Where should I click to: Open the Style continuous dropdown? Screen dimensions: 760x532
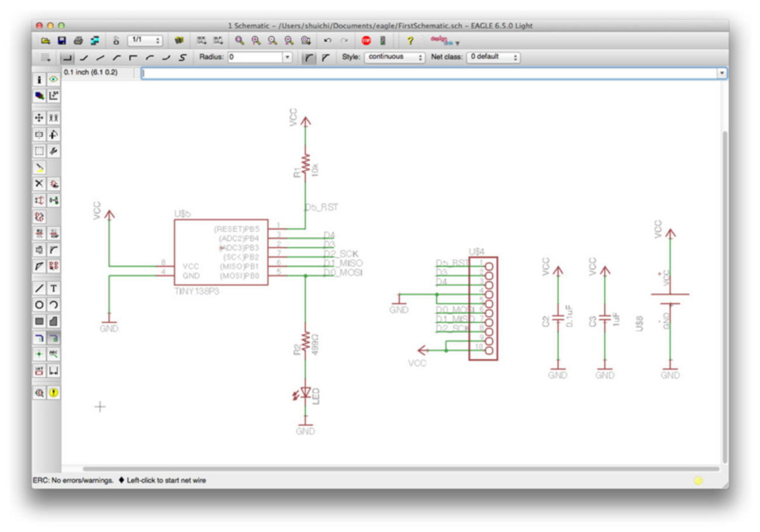tap(395, 57)
